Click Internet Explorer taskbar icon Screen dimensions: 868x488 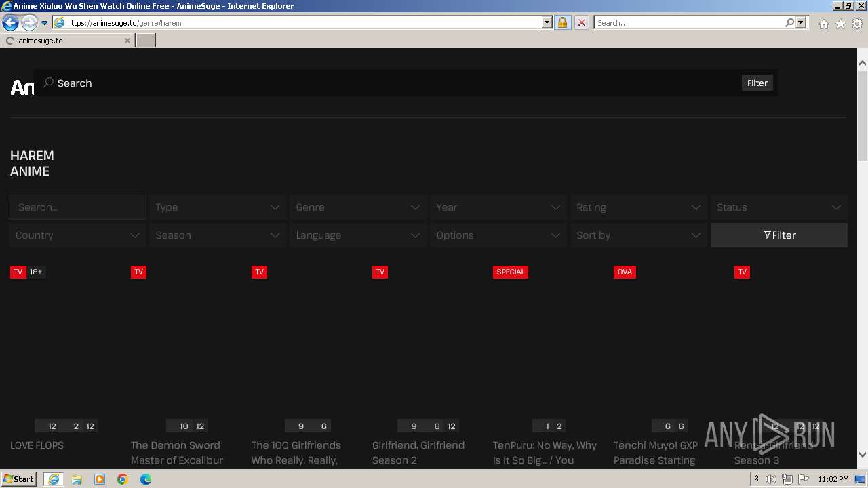coord(54,479)
